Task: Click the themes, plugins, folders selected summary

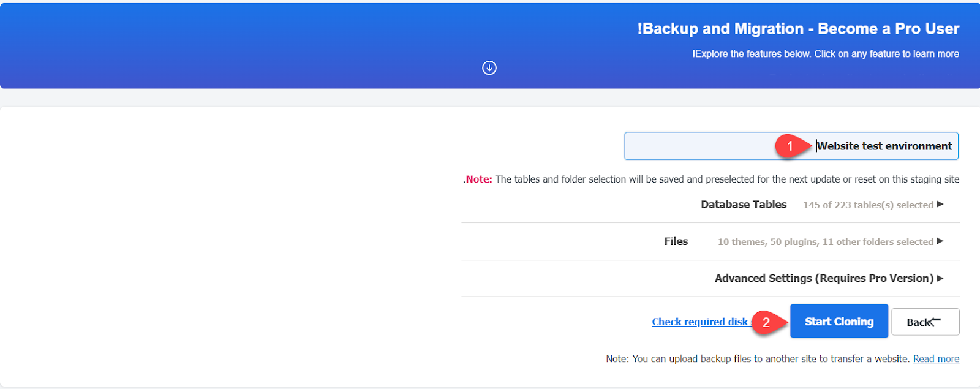Action: pyautogui.click(x=825, y=242)
